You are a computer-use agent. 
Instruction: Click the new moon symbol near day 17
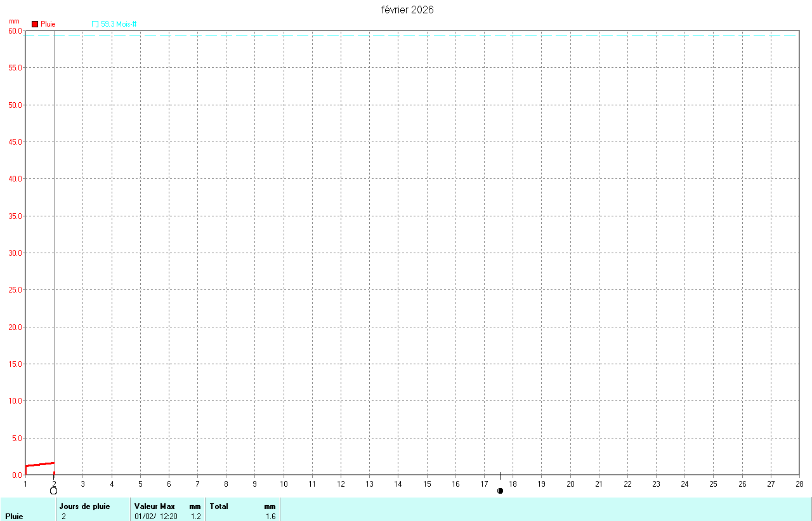tap(500, 491)
